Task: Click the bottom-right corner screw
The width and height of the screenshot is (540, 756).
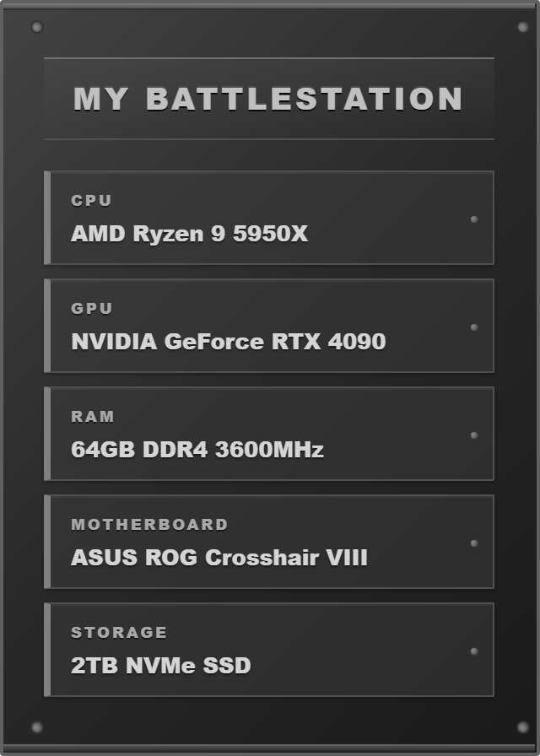Action: [522, 726]
